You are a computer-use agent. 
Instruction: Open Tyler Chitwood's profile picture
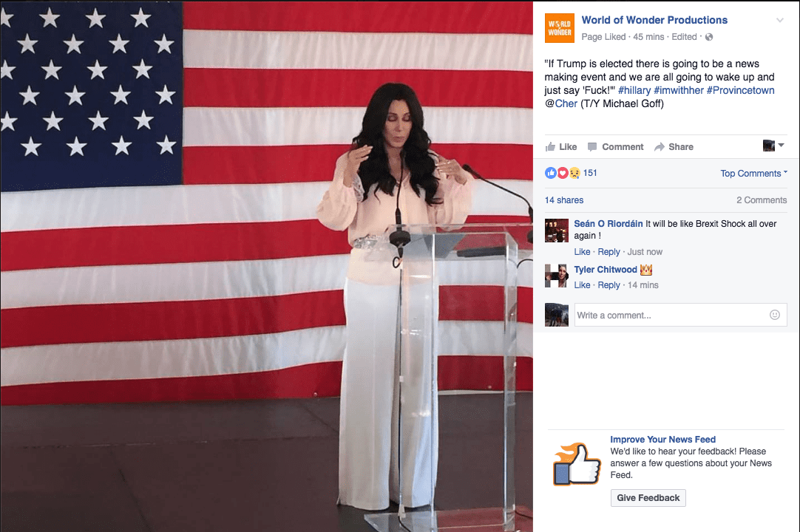tap(556, 276)
